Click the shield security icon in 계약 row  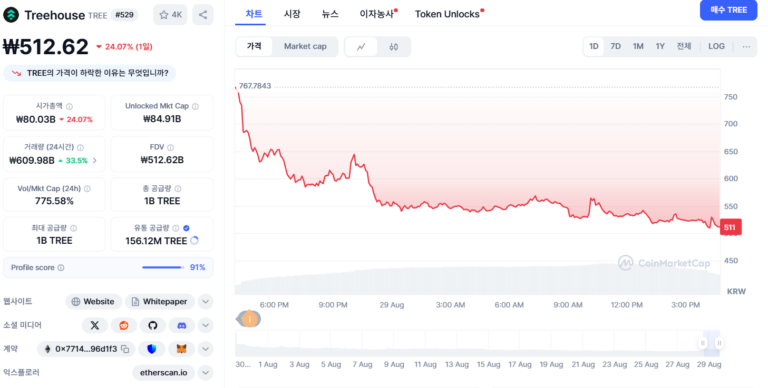click(152, 349)
